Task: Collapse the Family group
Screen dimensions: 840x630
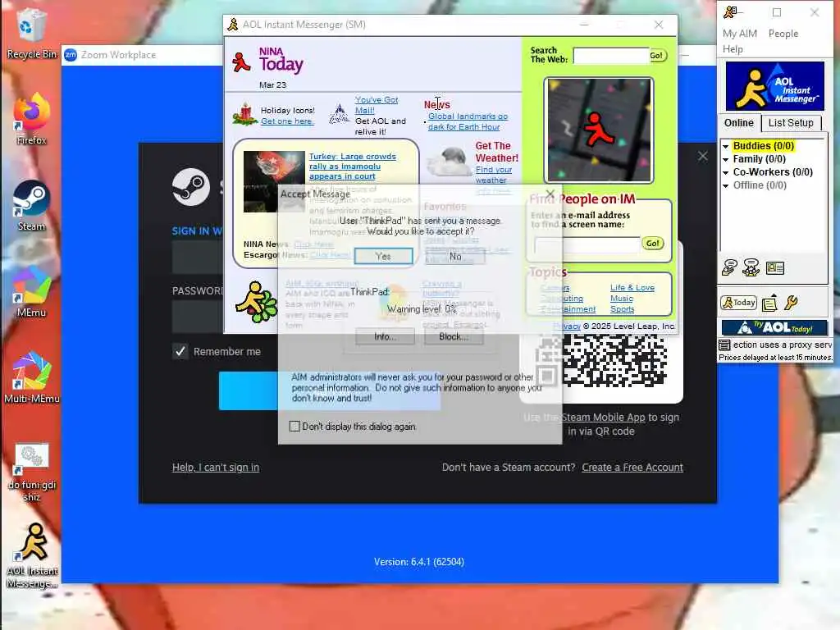Action: [x=725, y=159]
